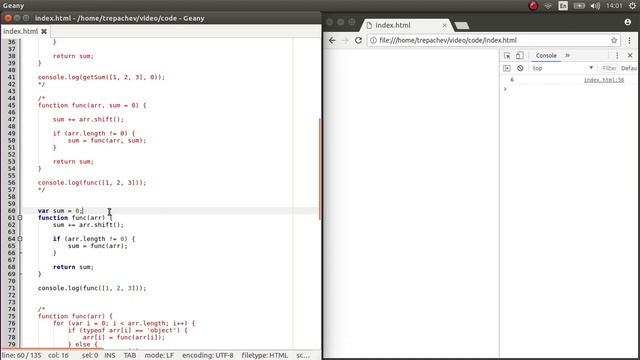
Task: Click the 'var sum = 0;' code line
Action: pyautogui.click(x=60, y=211)
